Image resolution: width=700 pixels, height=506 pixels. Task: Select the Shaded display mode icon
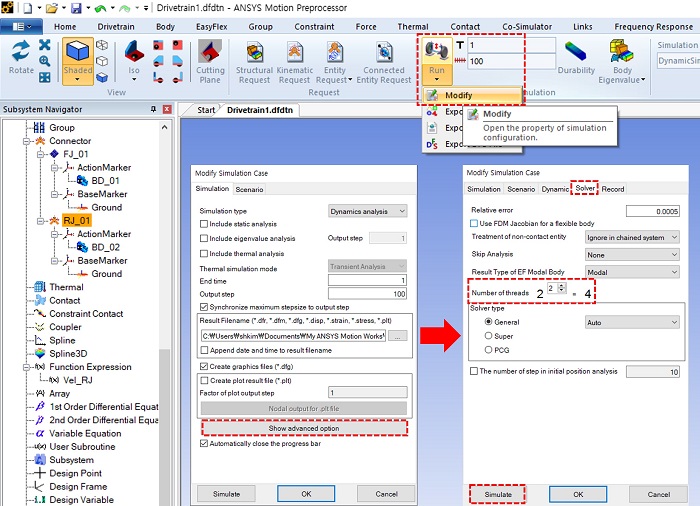pos(78,50)
